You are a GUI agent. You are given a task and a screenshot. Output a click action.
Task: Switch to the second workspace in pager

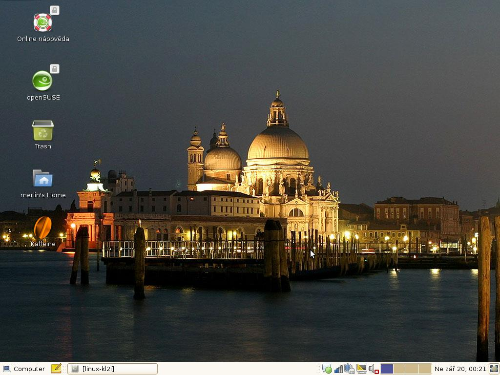(400, 369)
